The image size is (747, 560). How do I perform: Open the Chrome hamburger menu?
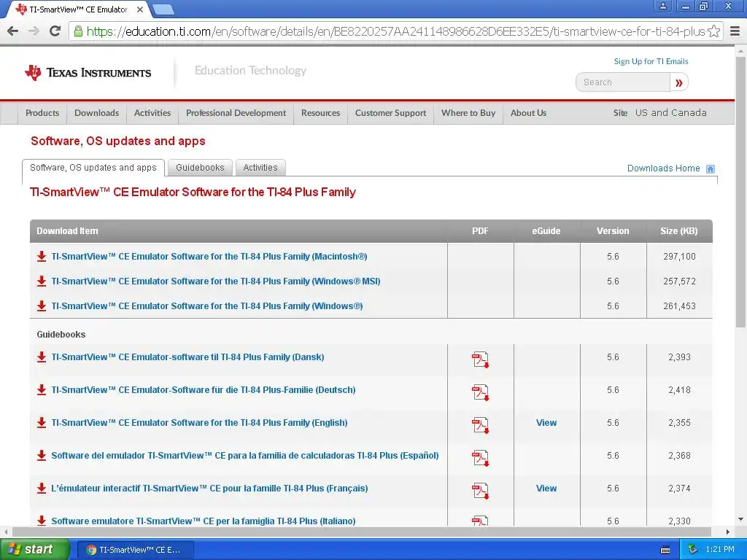735,31
